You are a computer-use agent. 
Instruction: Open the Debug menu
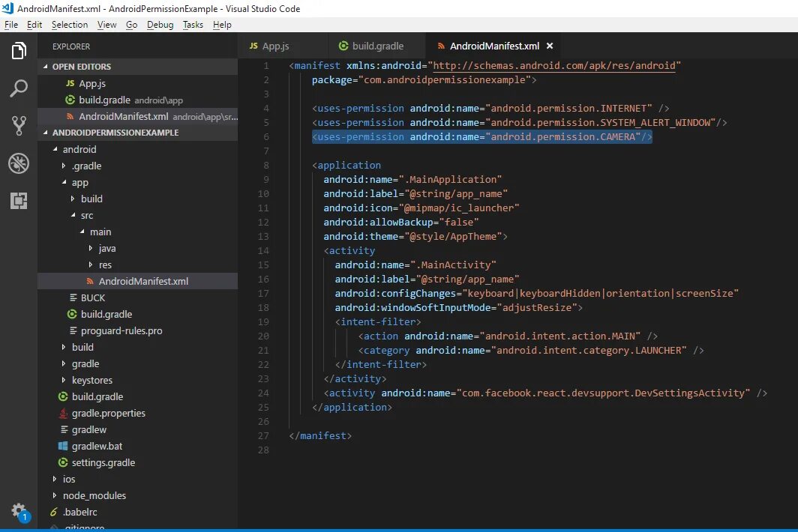click(x=160, y=25)
